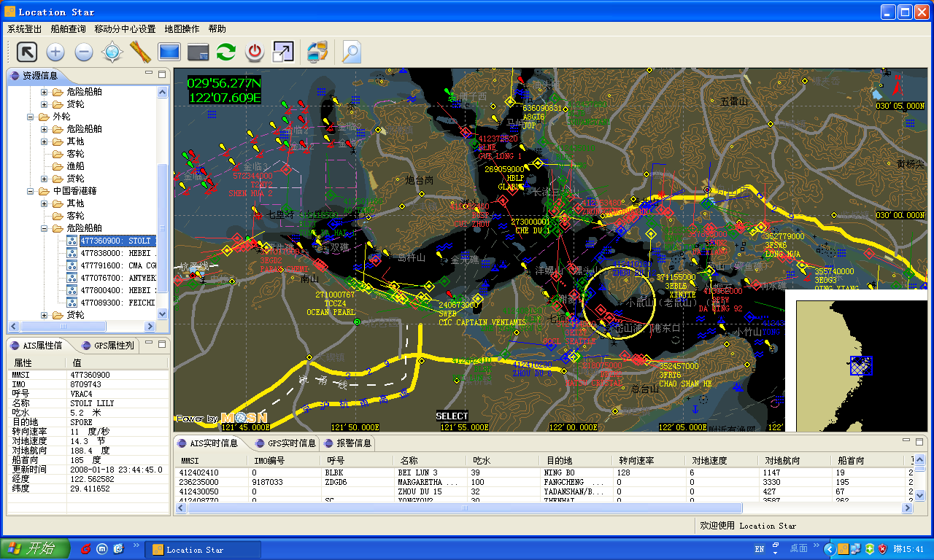
Task: Click the OCEAN PEARL ship label on map
Action: point(332,312)
